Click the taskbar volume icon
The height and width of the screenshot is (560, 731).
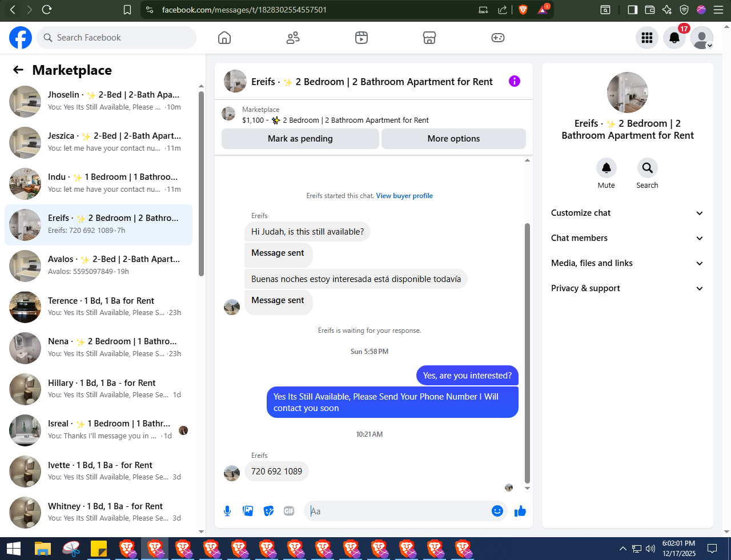tap(650, 549)
